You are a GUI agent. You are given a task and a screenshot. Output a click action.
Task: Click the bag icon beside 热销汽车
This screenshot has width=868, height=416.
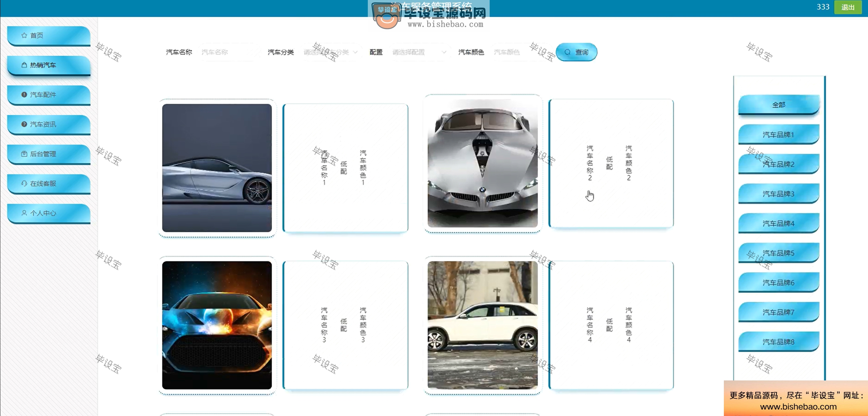point(24,65)
